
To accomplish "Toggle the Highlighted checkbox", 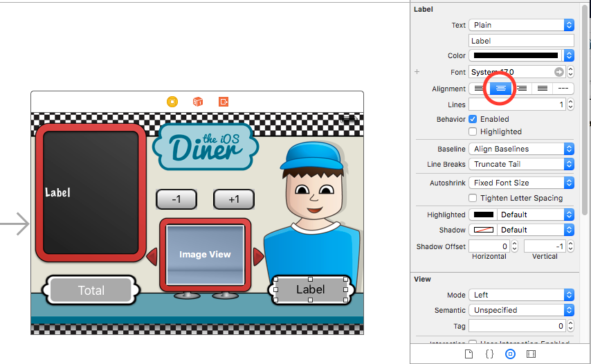I will click(473, 131).
